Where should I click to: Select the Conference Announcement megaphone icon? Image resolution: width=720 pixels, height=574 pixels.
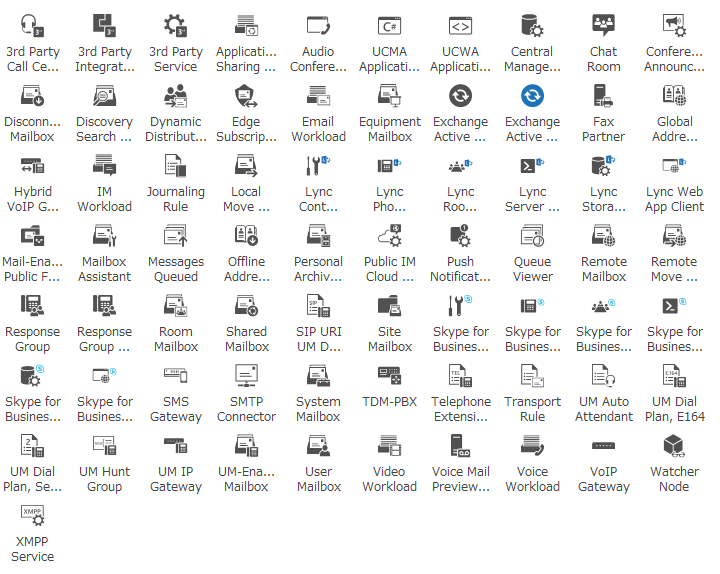coord(675,25)
